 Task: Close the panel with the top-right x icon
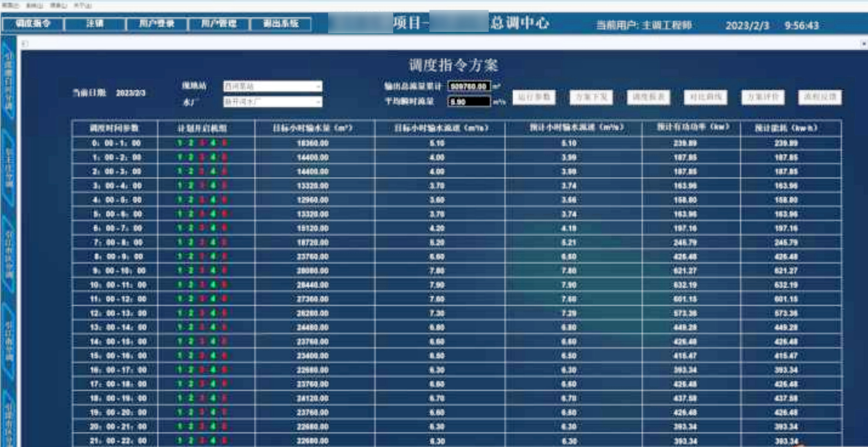[x=864, y=43]
